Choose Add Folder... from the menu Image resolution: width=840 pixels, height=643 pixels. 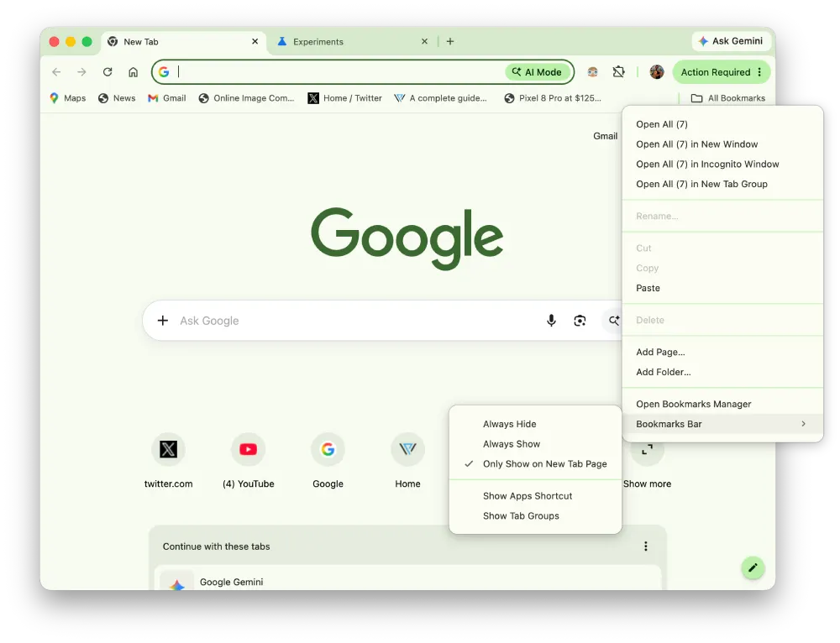point(722,372)
